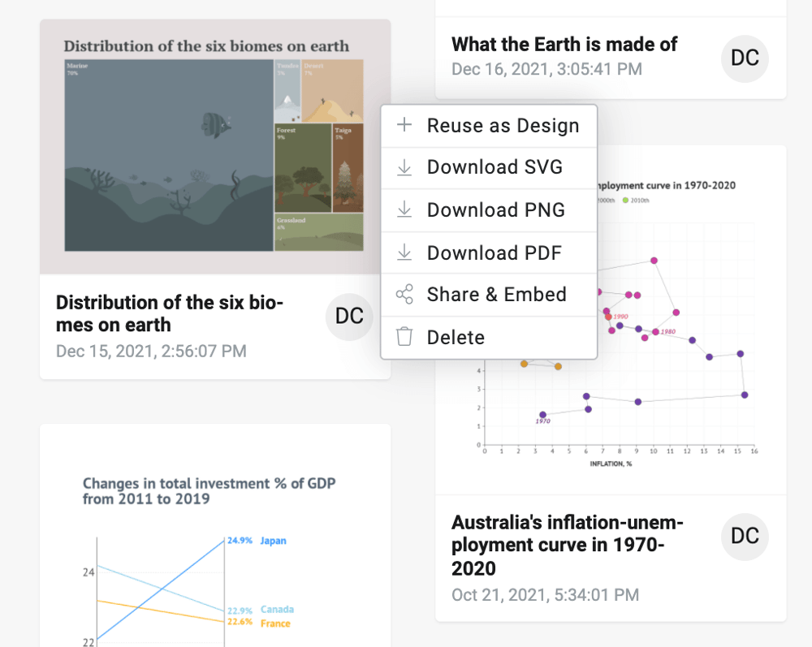Click date 'Dec 16, 2021, 3:05:41 PM'
812x647 pixels.
coord(546,69)
